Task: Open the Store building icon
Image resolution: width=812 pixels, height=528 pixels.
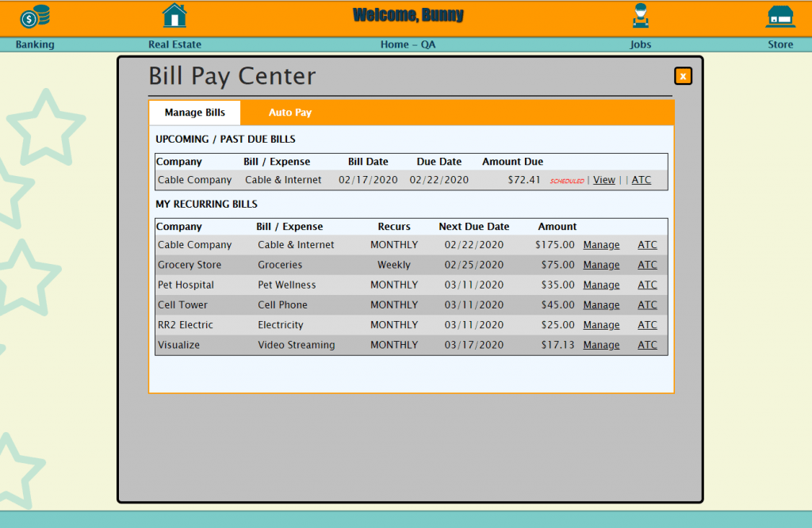Action: point(780,15)
